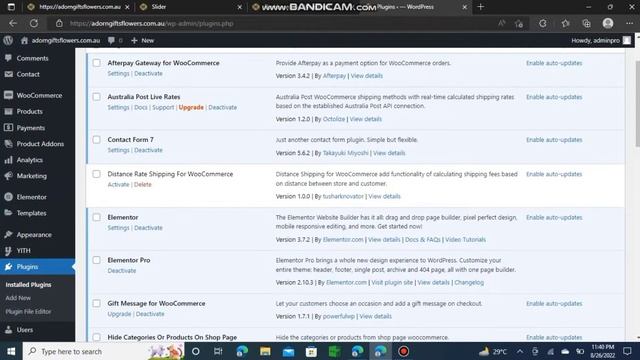Click the page vertical scrollbar
This screenshot has width=640, height=360.
pyautogui.click(x=638, y=103)
